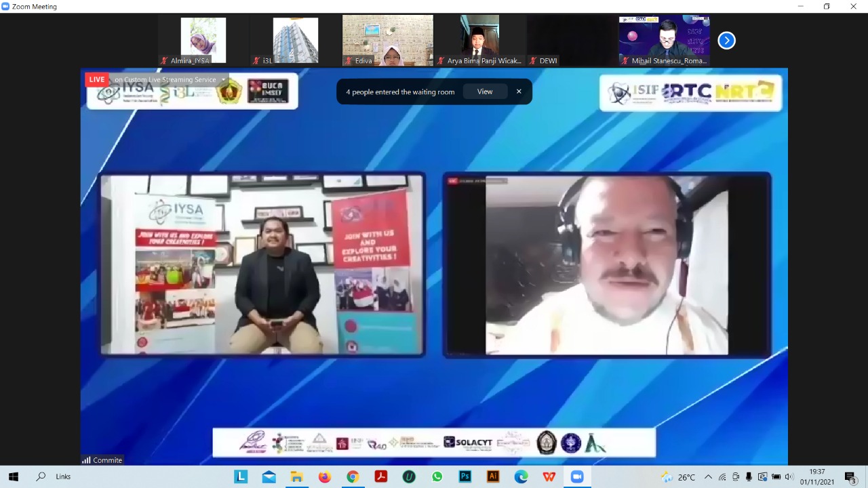The image size is (868, 488).
Task: Dismiss the waiting room notification
Action: (519, 91)
